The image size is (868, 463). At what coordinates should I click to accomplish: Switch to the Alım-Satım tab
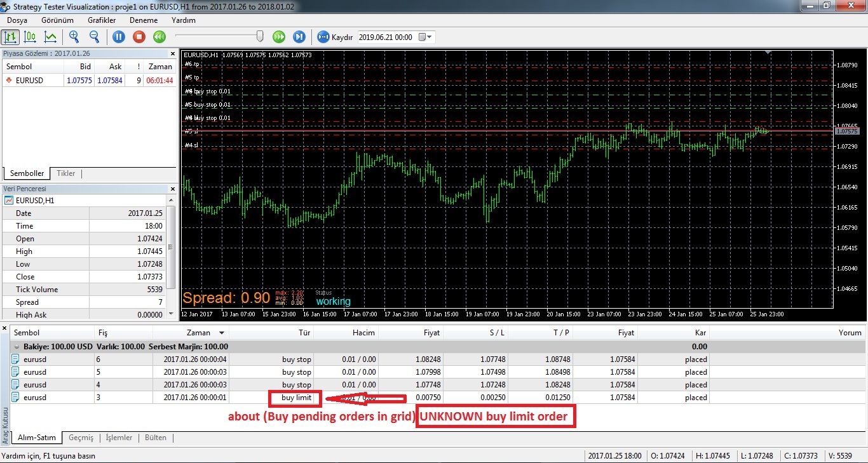(x=37, y=438)
